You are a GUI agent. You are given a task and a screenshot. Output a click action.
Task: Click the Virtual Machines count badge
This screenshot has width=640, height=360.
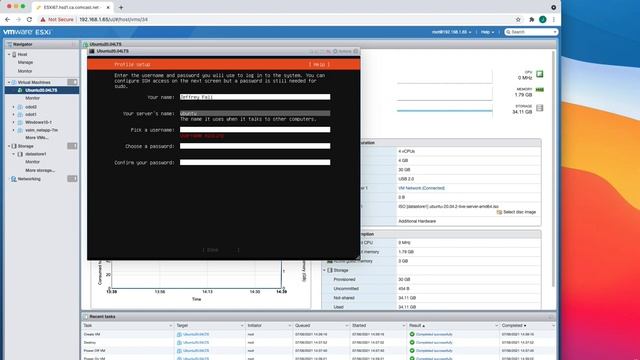(x=72, y=82)
